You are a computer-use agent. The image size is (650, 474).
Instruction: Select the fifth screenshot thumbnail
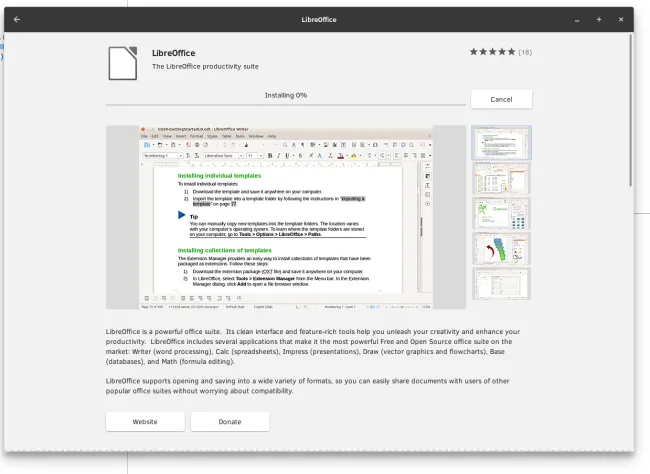click(x=501, y=283)
